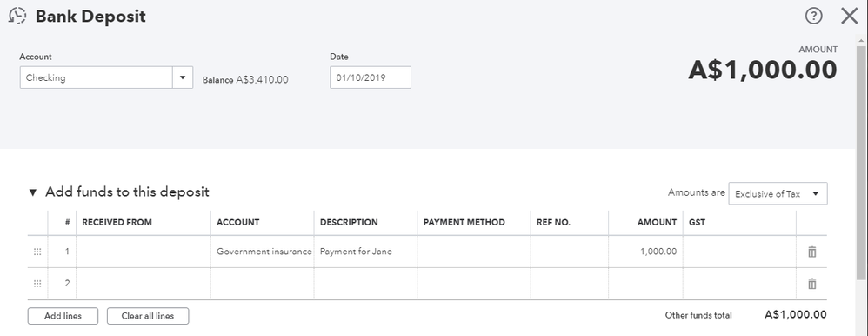Open the help question mark icon
The width and height of the screenshot is (868, 336).
point(813,16)
